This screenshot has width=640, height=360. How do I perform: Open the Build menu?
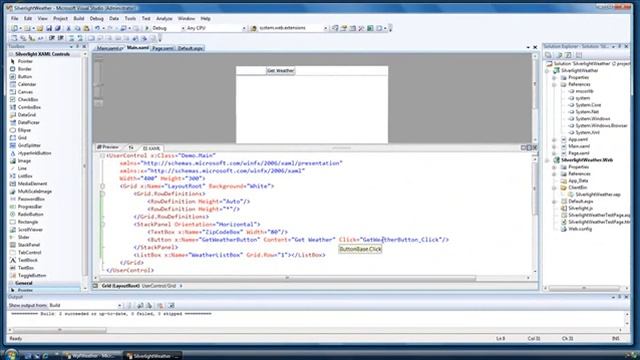click(79, 18)
